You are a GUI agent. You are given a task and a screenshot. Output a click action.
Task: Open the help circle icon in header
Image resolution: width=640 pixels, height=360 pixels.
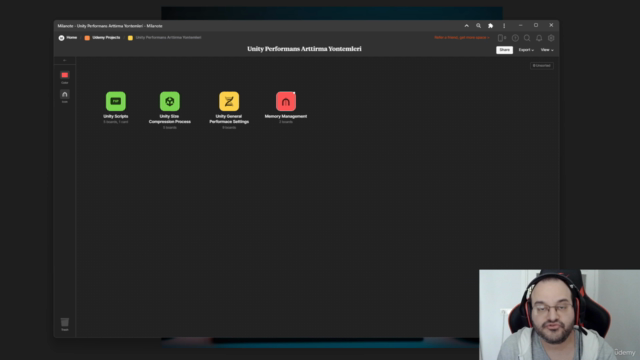pos(515,38)
